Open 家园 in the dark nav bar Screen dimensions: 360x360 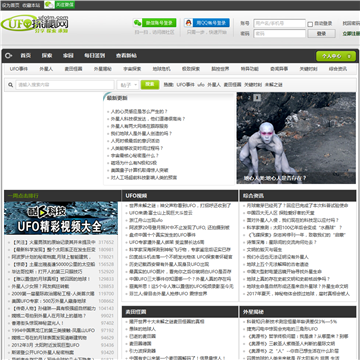pos(68,56)
